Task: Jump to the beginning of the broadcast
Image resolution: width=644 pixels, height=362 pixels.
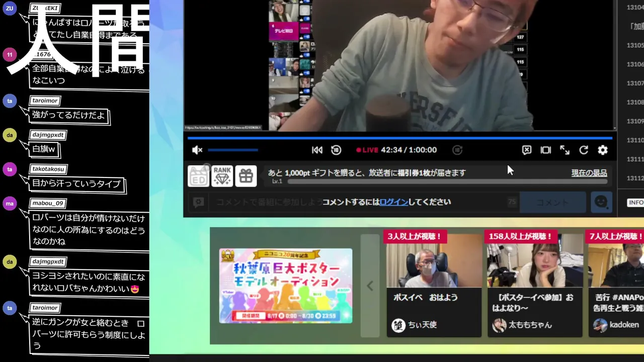Action: point(317,150)
